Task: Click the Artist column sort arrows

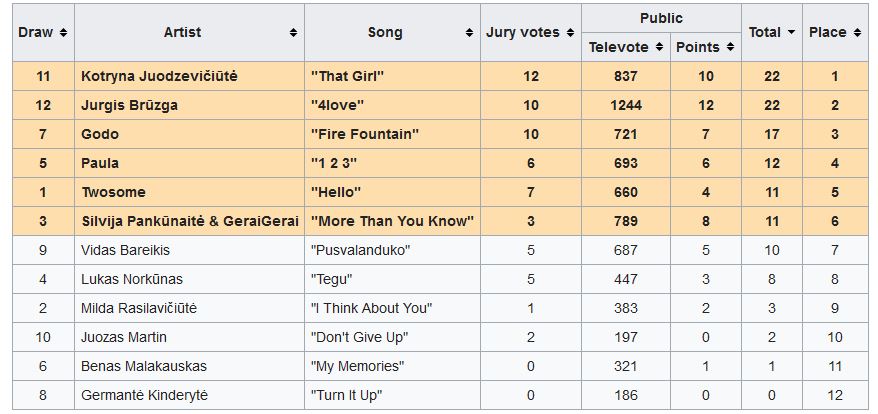Action: click(x=293, y=32)
